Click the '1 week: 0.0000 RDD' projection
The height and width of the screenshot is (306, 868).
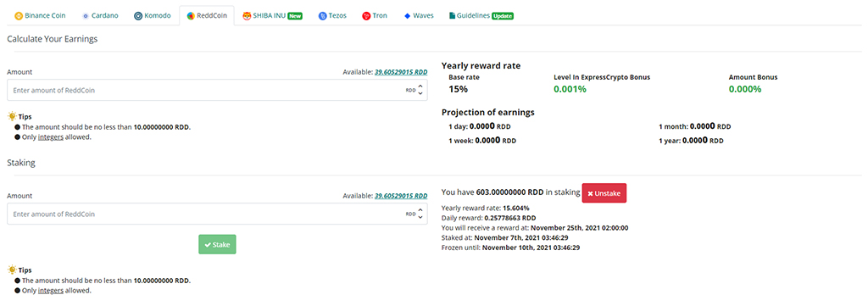pos(482,141)
